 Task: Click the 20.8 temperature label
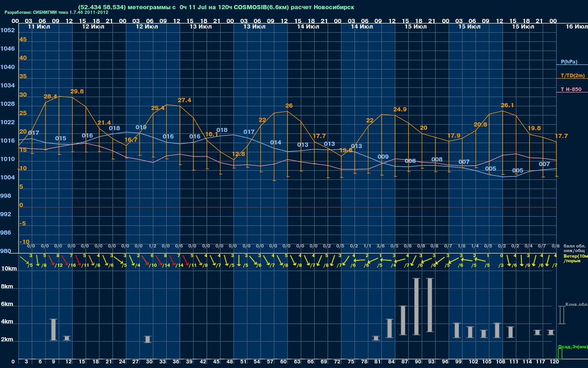(480, 125)
